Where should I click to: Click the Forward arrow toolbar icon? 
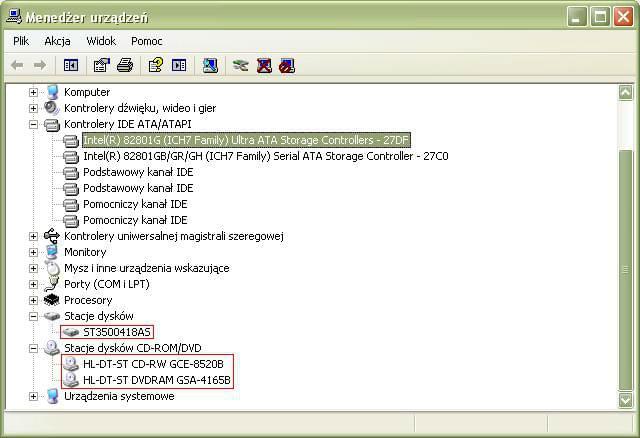tap(40, 65)
